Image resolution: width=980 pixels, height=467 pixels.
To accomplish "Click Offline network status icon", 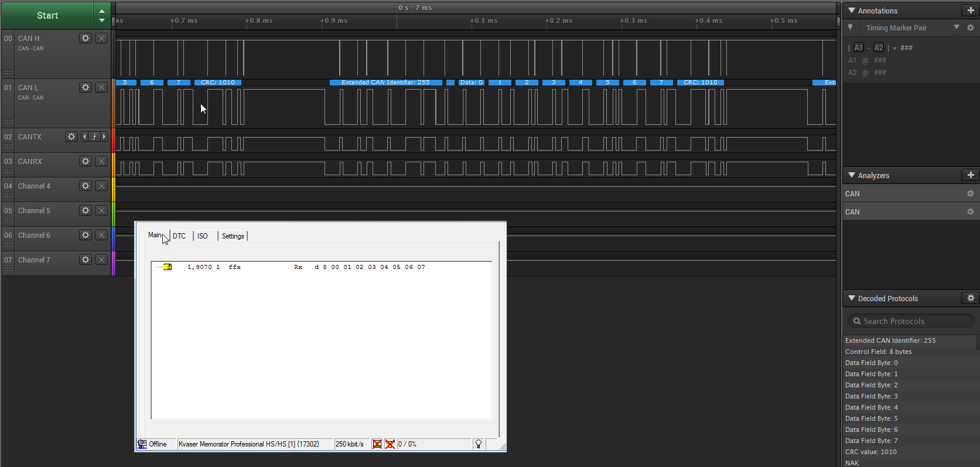I will 142,444.
